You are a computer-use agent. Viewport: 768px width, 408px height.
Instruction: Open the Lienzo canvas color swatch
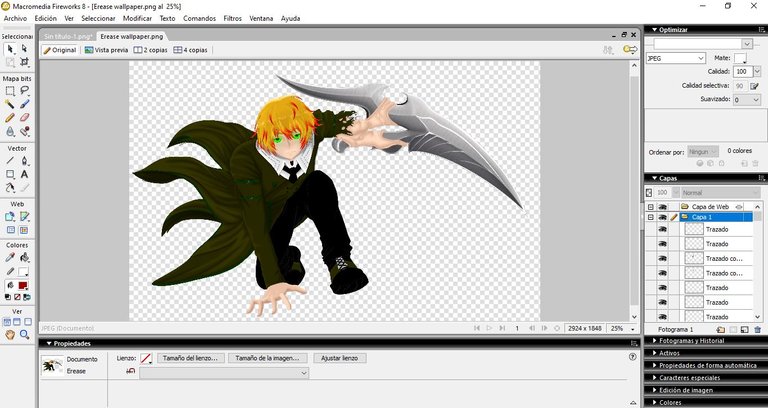point(145,359)
